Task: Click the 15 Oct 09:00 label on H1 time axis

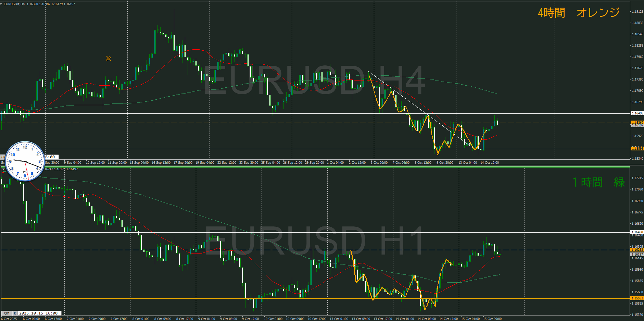Action: (492, 319)
